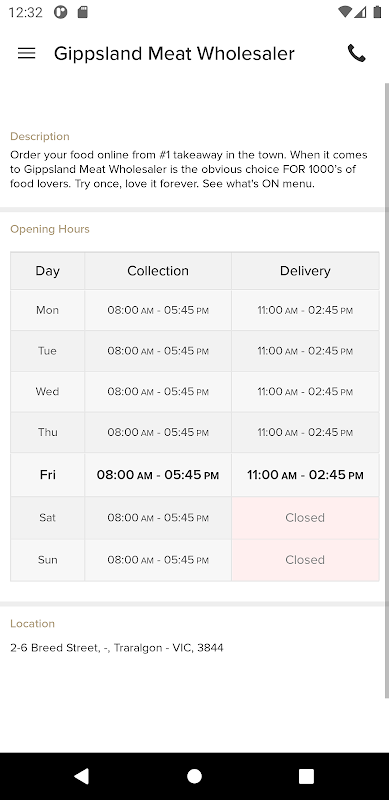Select the Fri row day cell
The image size is (389, 800).
pyautogui.click(x=47, y=475)
